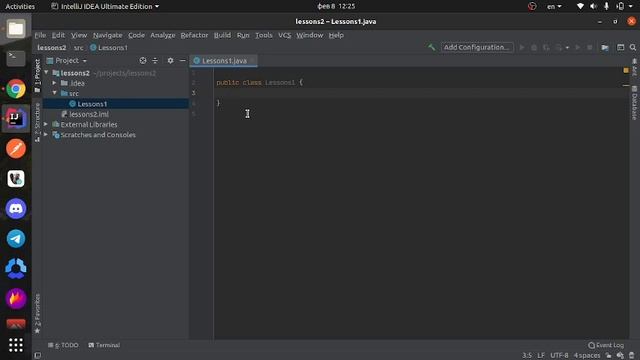Open IntelliJ IDEA app menu dropdown in top bar
The width and height of the screenshot is (640, 360).
[x=105, y=6]
